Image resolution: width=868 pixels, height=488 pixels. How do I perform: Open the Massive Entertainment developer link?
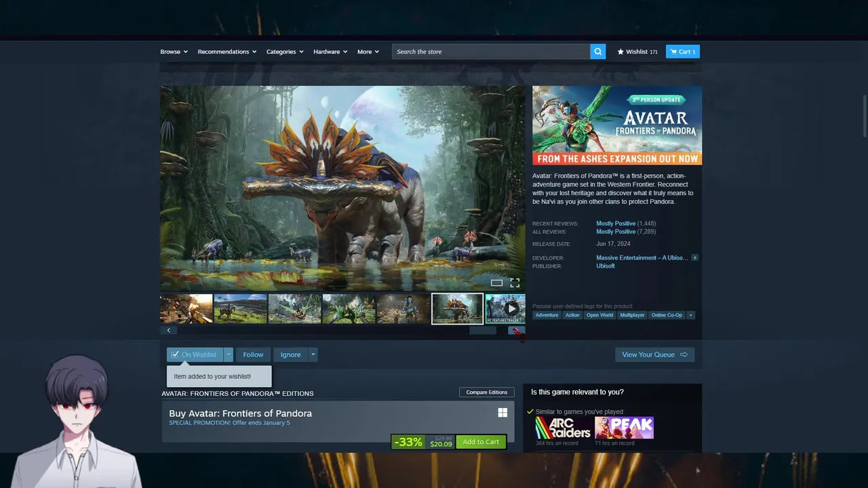(x=642, y=258)
